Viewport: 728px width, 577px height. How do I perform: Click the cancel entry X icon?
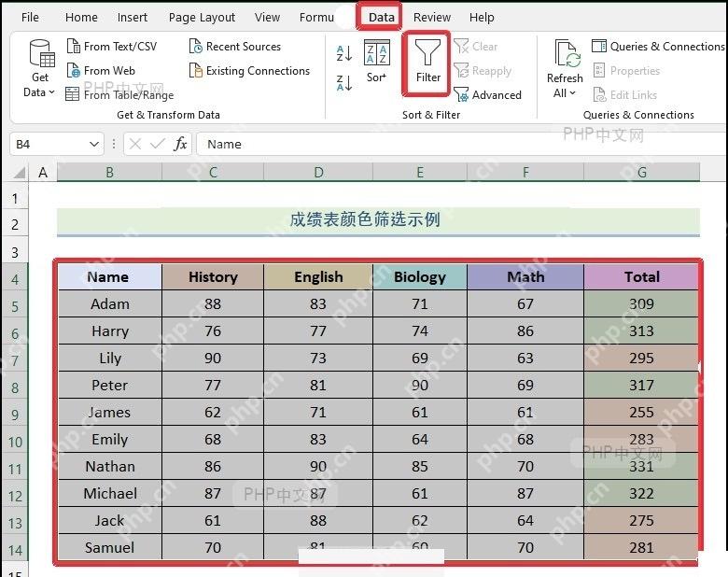coord(135,144)
